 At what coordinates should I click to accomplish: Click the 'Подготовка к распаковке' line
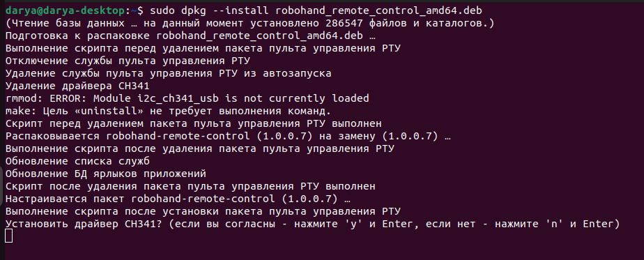(x=190, y=36)
